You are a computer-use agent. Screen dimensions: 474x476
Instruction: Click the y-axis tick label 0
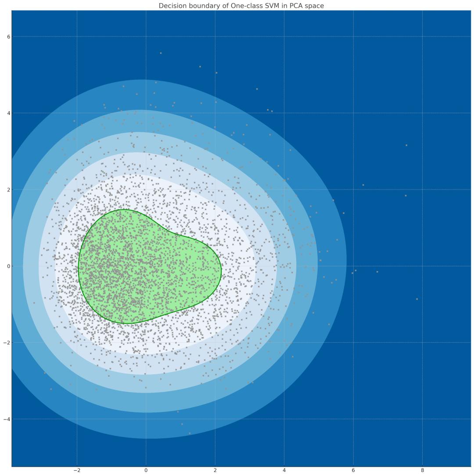coord(8,266)
